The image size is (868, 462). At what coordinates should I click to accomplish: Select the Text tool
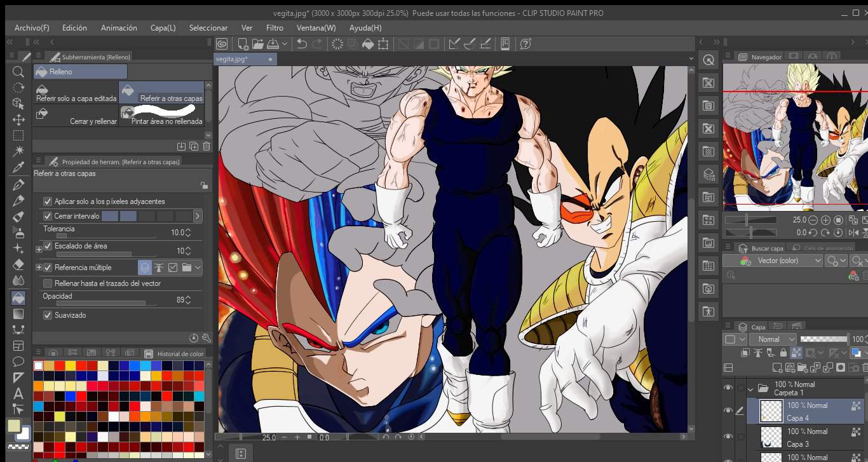18,393
